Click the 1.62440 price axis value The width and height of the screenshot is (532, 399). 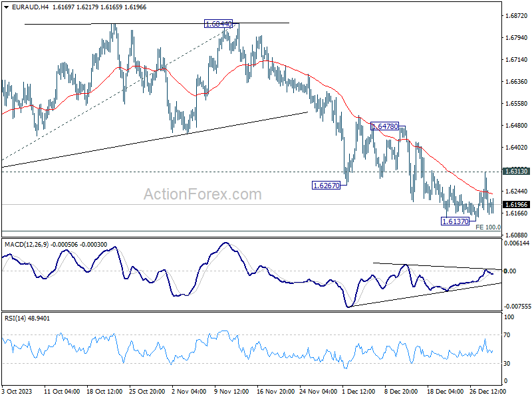517,192
